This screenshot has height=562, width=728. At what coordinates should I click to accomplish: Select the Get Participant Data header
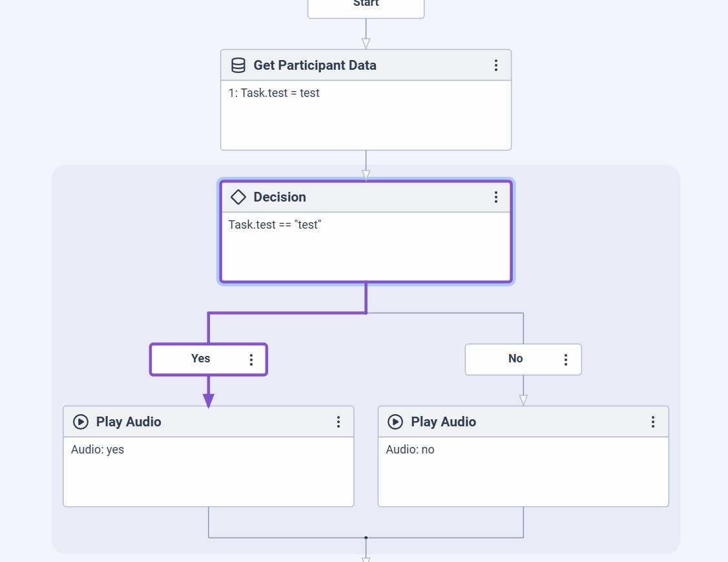(x=366, y=65)
